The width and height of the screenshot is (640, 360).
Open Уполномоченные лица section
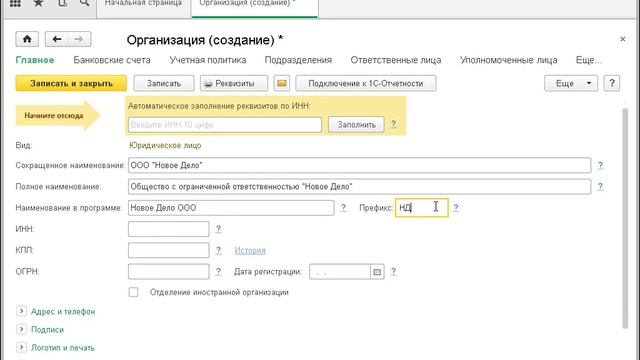tap(509, 60)
